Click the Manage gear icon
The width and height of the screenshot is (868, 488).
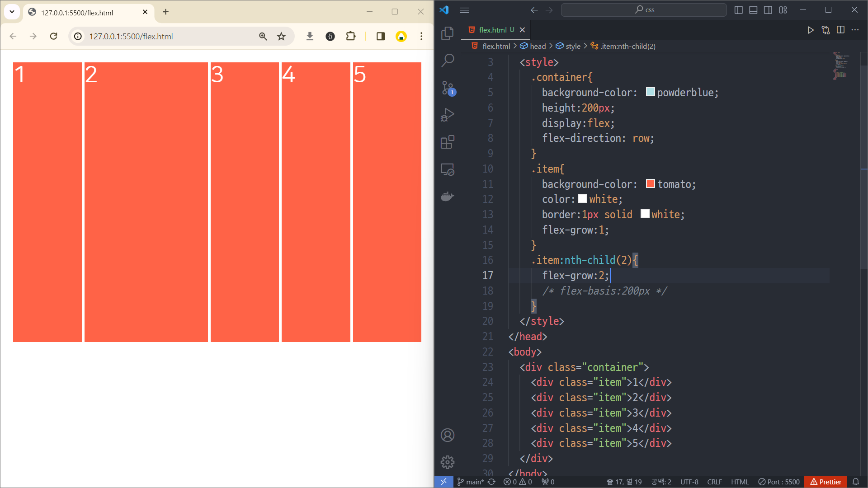click(447, 462)
